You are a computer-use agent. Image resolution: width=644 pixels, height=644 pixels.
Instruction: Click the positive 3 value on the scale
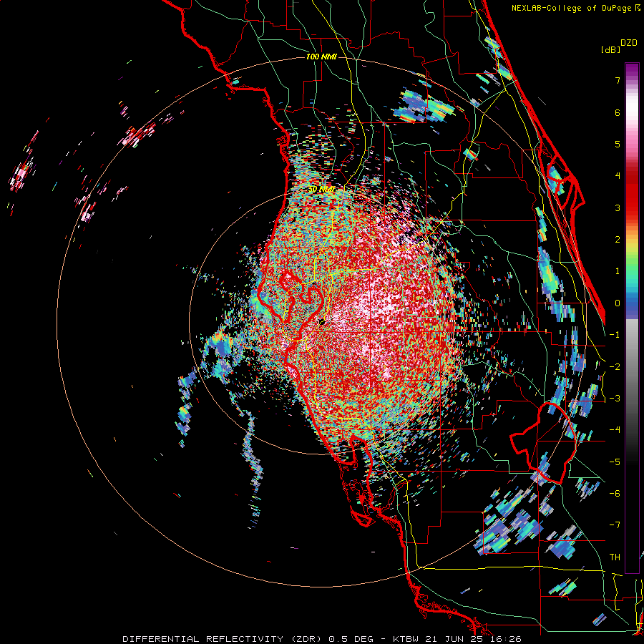coord(618,208)
